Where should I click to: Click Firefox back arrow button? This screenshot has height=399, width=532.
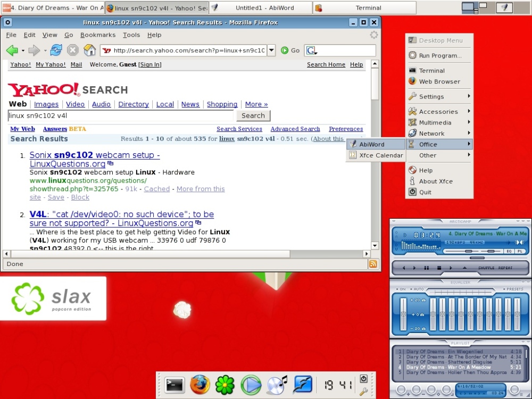point(12,50)
